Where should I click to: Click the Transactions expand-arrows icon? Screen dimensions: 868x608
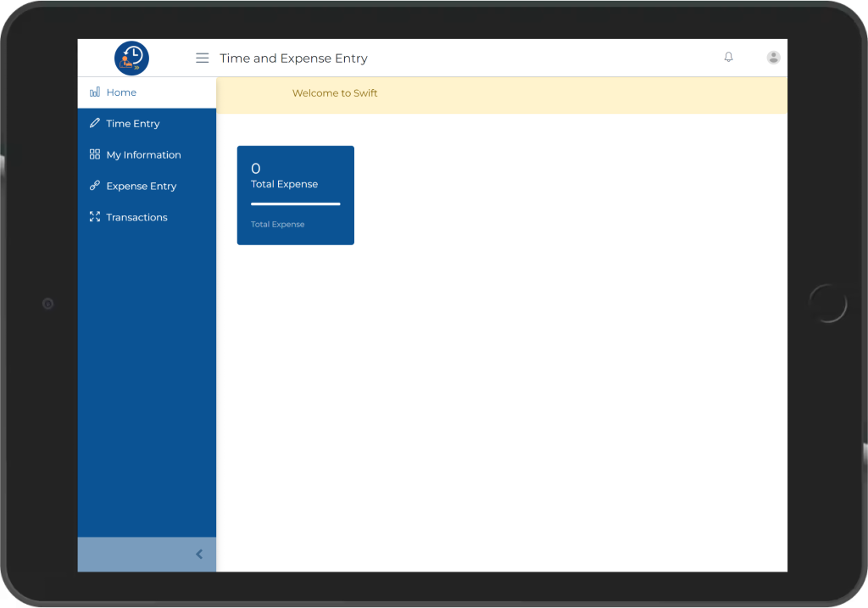point(95,218)
